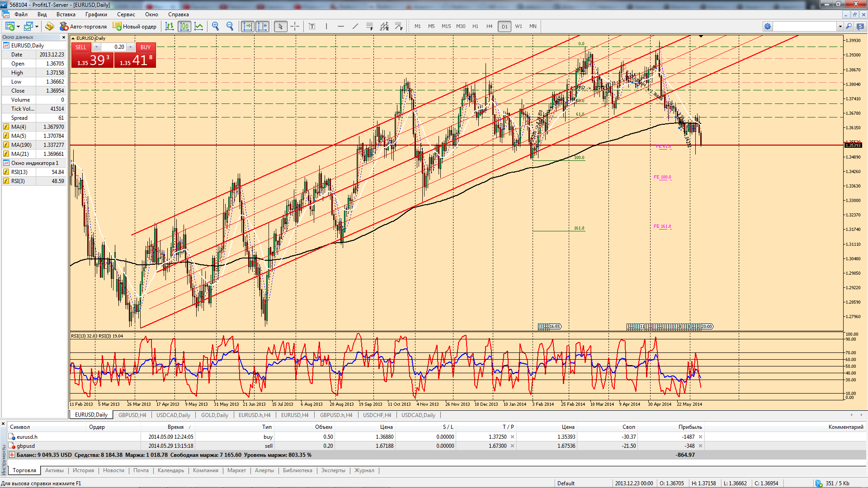Pick the horizontal line tool
This screenshot has width=868, height=488.
(x=341, y=26)
